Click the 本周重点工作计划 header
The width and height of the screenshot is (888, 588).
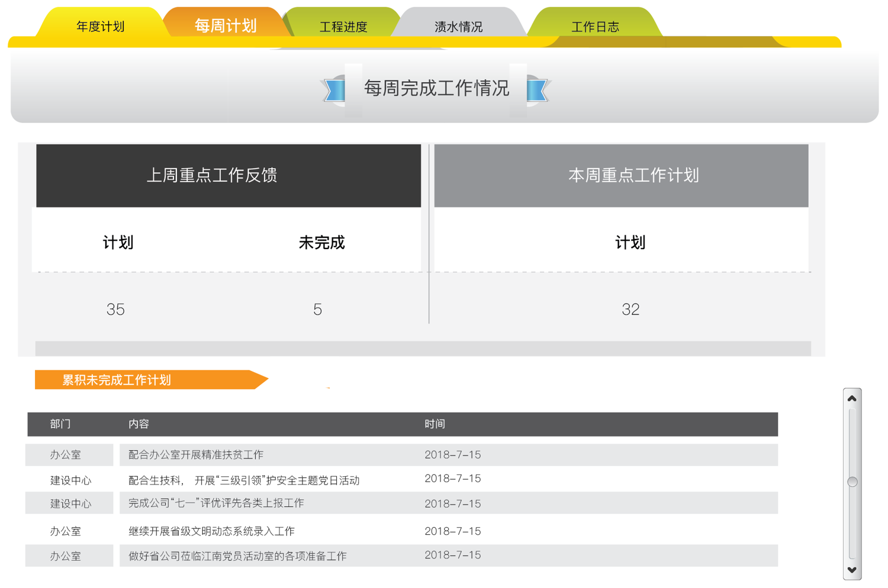point(621,176)
